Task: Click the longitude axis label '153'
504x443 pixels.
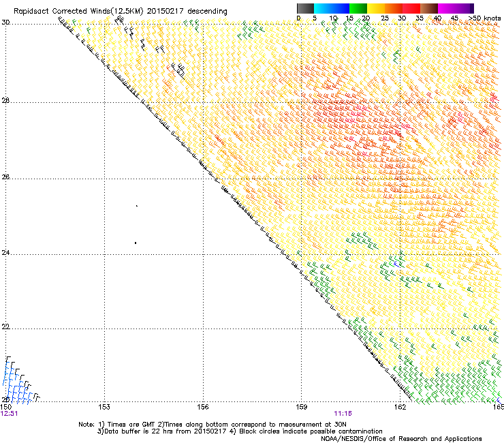Action: (x=104, y=407)
